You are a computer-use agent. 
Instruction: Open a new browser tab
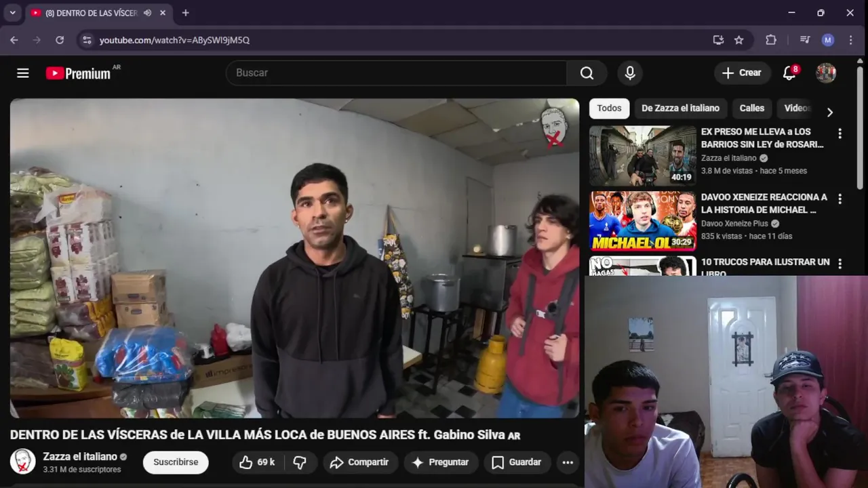point(186,13)
